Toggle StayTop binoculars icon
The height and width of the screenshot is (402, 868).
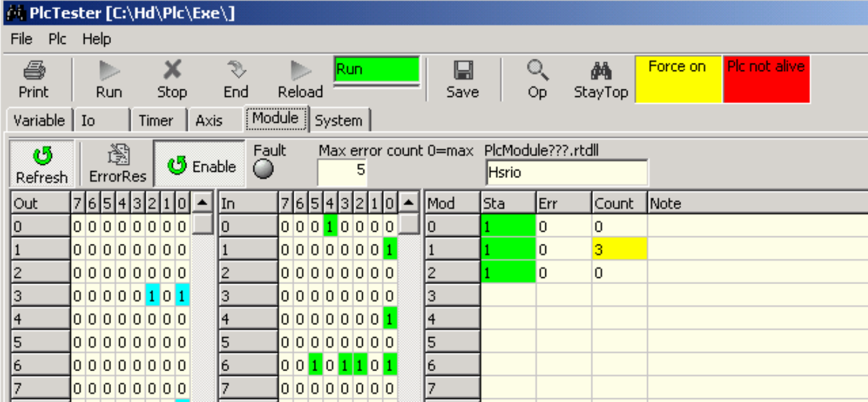(x=600, y=72)
